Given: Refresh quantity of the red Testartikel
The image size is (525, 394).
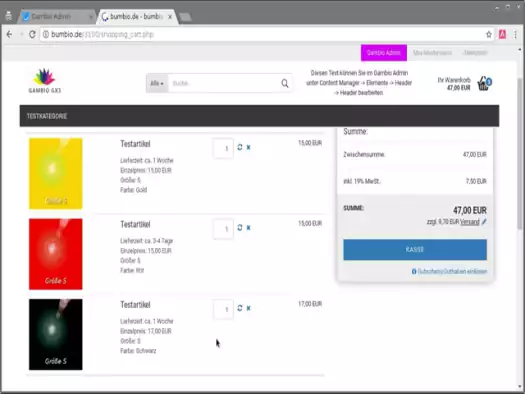Looking at the screenshot, I should pos(240,228).
